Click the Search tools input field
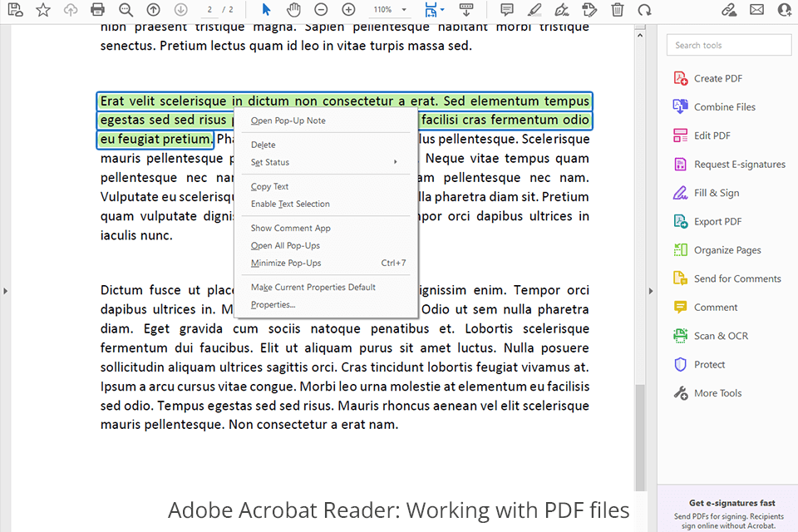This screenshot has height=532, width=798. [x=729, y=46]
